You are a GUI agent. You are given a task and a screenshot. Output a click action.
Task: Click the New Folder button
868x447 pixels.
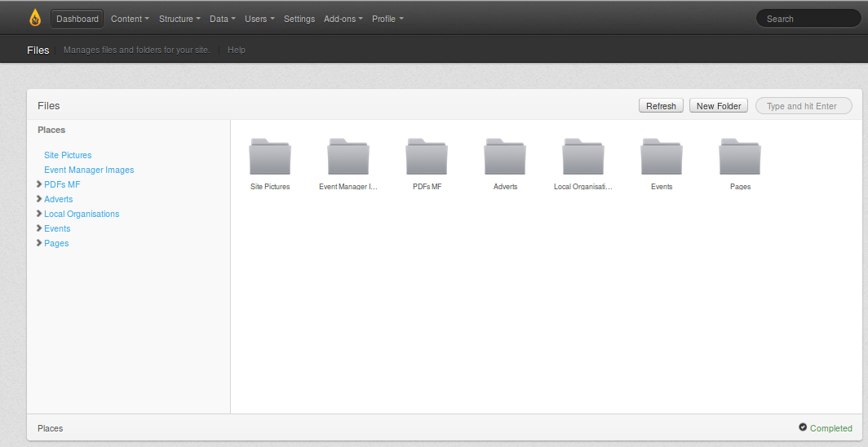tap(719, 106)
